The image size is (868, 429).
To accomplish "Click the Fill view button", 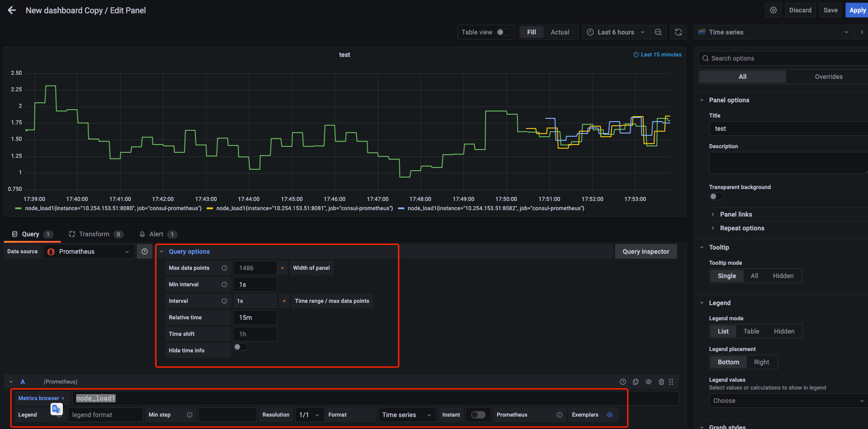I will tap(532, 32).
